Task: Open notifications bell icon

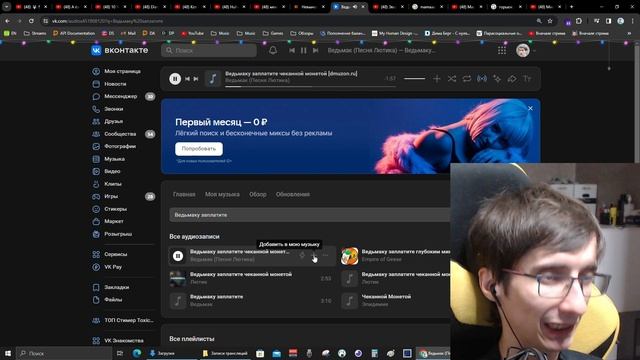Action: click(273, 50)
